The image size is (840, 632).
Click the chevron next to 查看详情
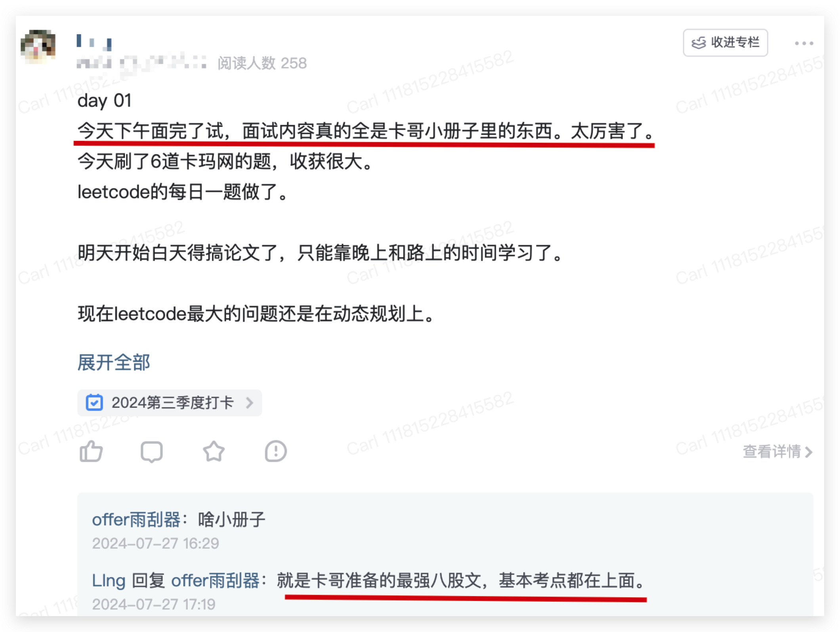tap(809, 452)
